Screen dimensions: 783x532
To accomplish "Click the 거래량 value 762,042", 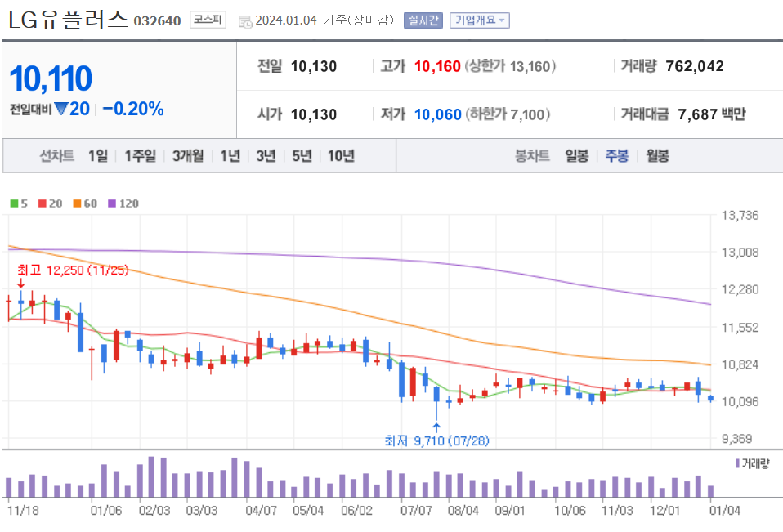I will coord(695,66).
